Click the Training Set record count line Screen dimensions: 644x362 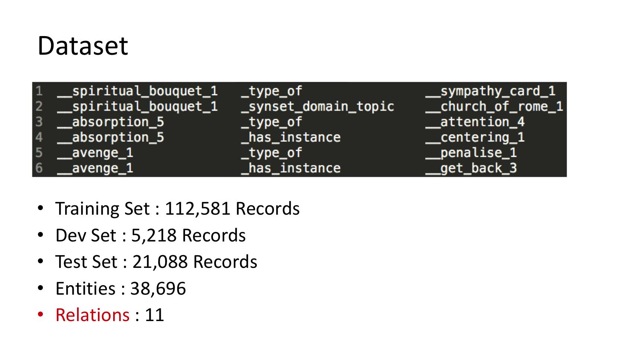[x=177, y=209]
